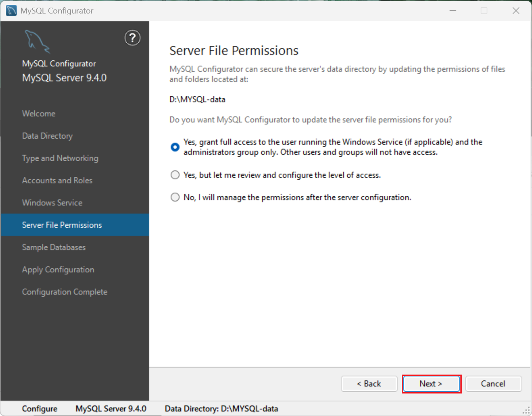Select review and configure access radio option
532x416 pixels.
pyautogui.click(x=175, y=175)
